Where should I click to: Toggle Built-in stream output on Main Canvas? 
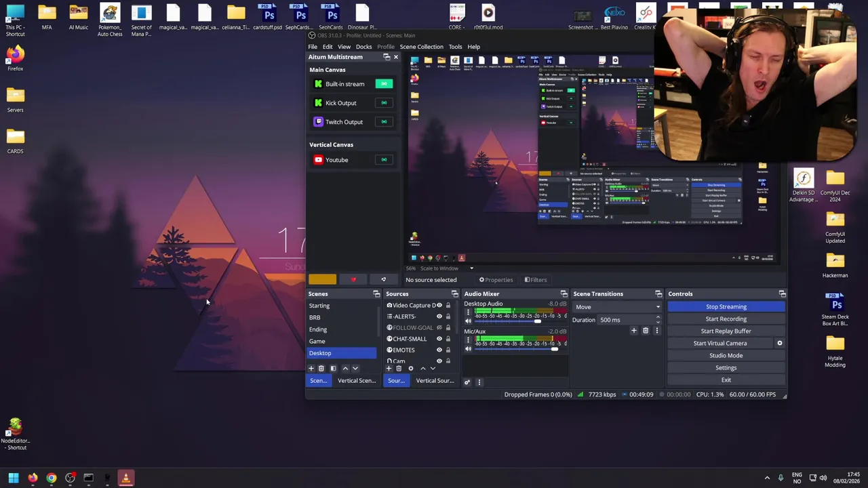click(x=384, y=84)
